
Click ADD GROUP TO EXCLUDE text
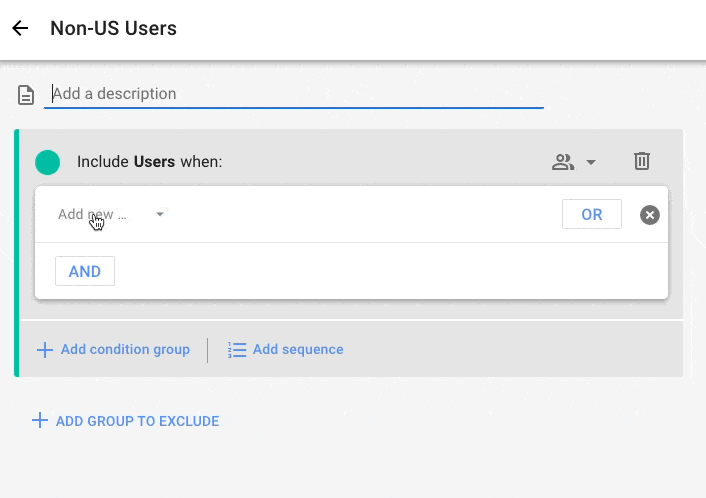(137, 421)
